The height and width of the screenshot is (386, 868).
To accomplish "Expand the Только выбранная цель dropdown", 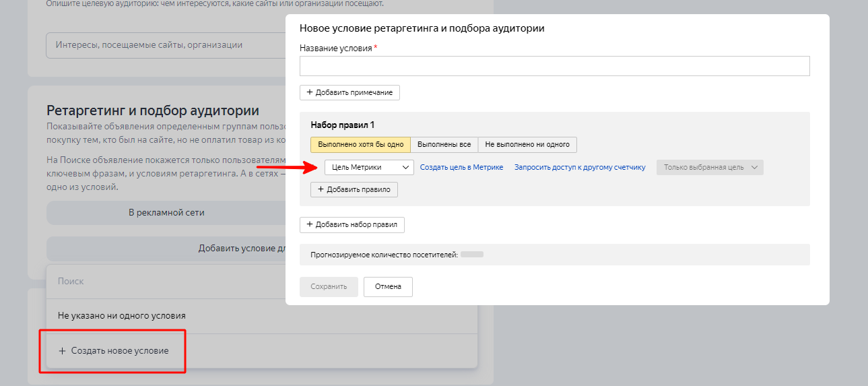I will pyautogui.click(x=710, y=168).
